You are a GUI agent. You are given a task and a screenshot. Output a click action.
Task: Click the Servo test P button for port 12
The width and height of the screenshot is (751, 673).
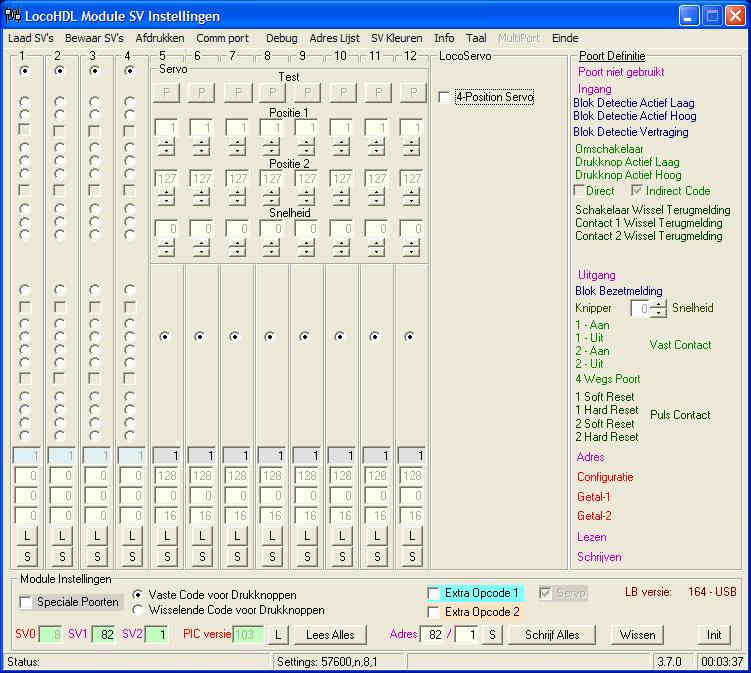click(x=413, y=93)
